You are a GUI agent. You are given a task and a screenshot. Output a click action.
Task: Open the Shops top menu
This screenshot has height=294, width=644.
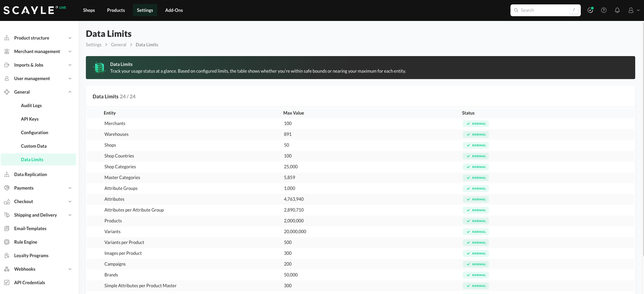tap(89, 10)
